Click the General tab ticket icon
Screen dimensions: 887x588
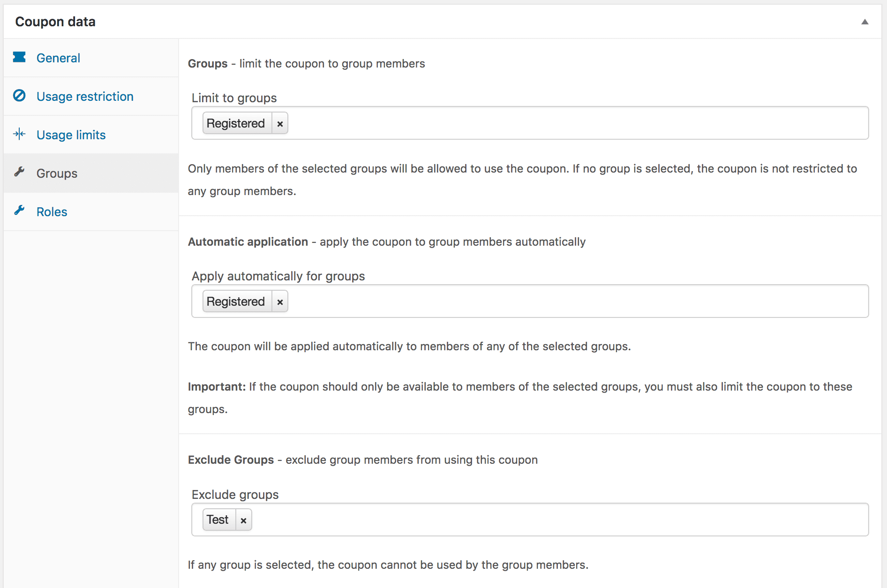coord(19,57)
